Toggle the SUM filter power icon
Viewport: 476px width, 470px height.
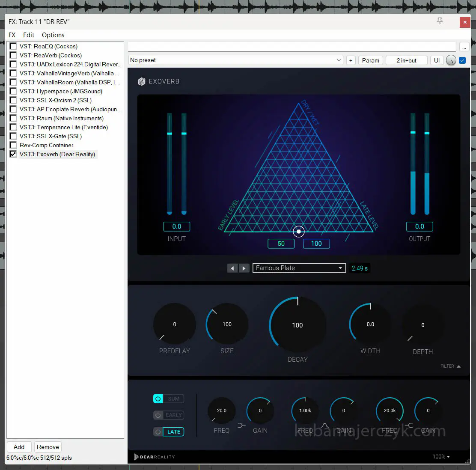coord(158,399)
